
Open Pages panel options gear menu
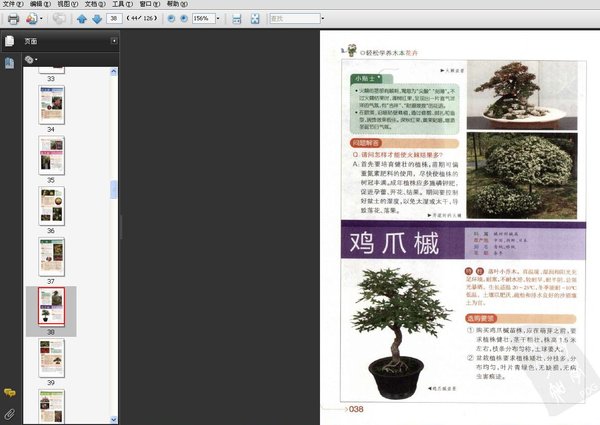[31, 60]
